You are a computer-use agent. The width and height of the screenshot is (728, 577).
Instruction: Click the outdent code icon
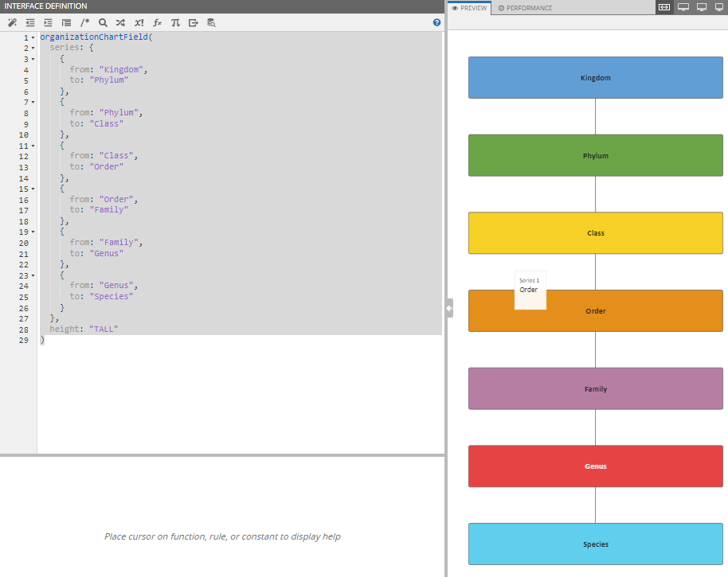[x=30, y=23]
